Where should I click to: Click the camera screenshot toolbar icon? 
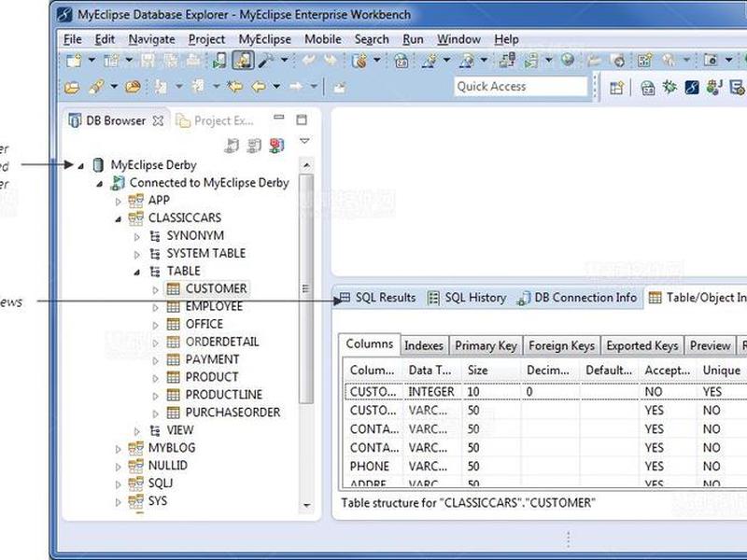710,60
